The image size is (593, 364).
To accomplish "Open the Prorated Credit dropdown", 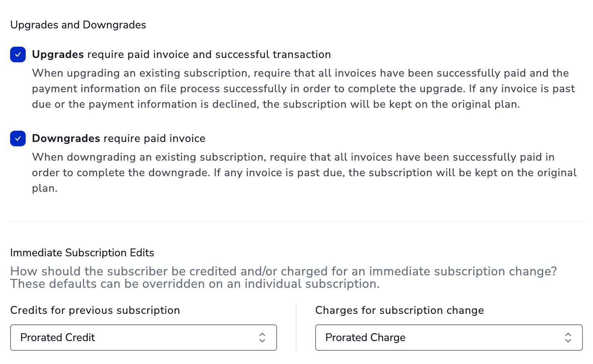I will (144, 338).
